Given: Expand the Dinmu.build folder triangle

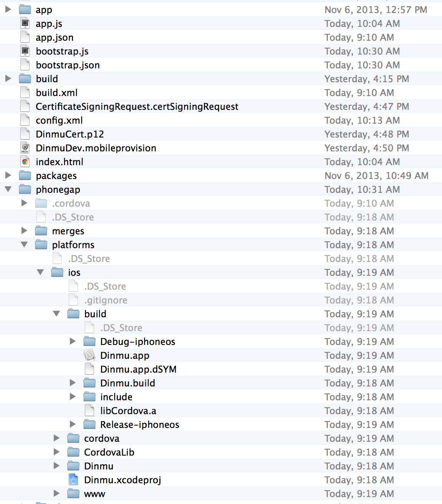Looking at the screenshot, I should pos(73,383).
